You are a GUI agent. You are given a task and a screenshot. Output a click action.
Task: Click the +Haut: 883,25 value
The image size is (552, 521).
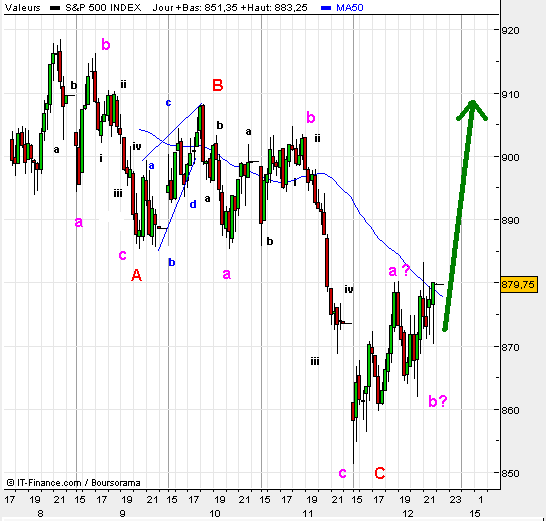click(x=274, y=7)
